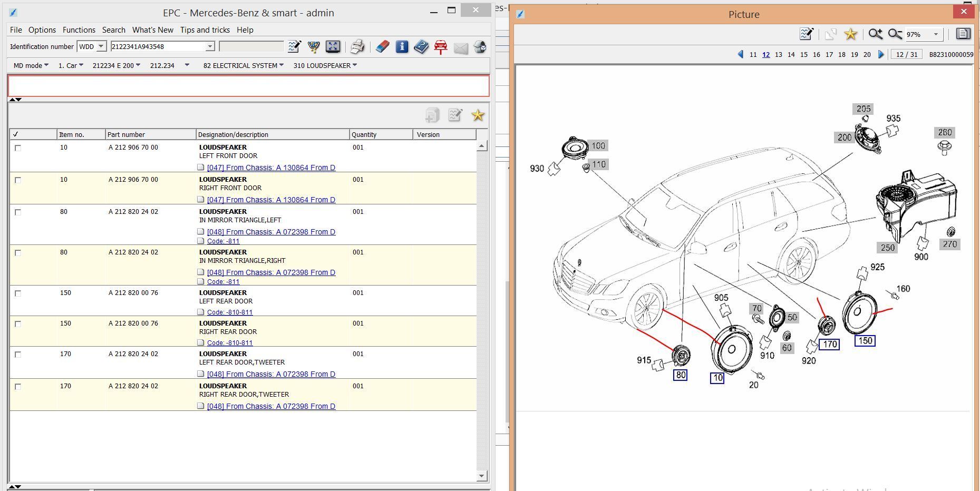Screen dimensions: 980x491
Task: Click the shopping cart icon
Action: pos(314,47)
